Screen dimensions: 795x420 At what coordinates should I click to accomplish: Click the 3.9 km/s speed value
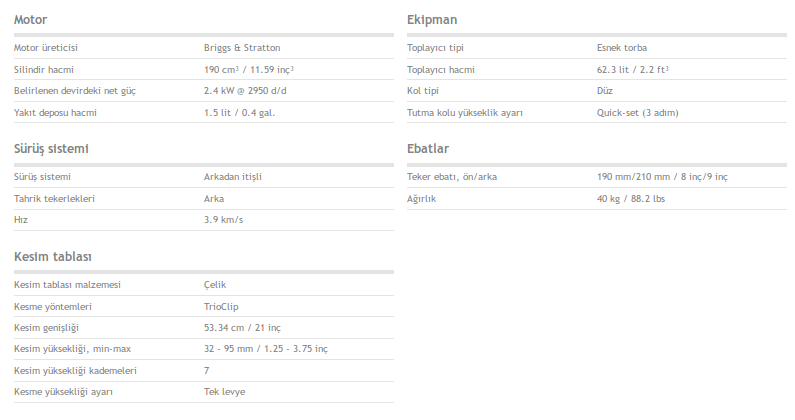pyautogui.click(x=224, y=220)
